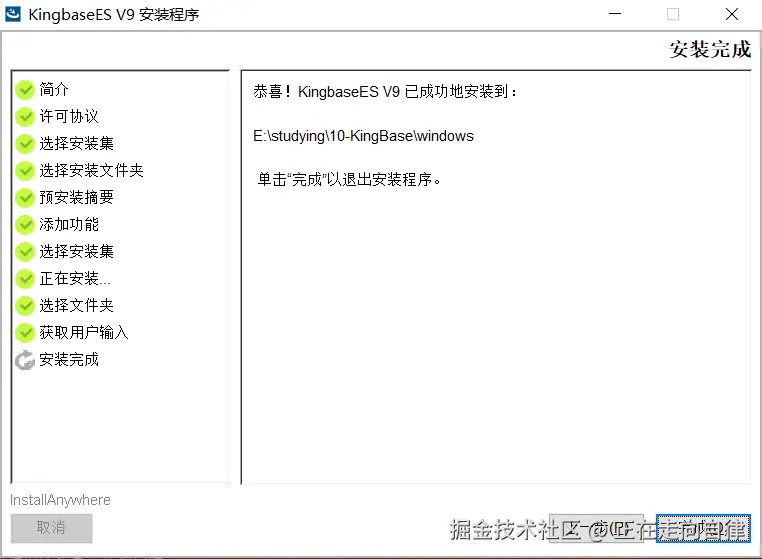Click the green checkmark beside 获取用户输入
This screenshot has height=559, width=762.
(25, 332)
